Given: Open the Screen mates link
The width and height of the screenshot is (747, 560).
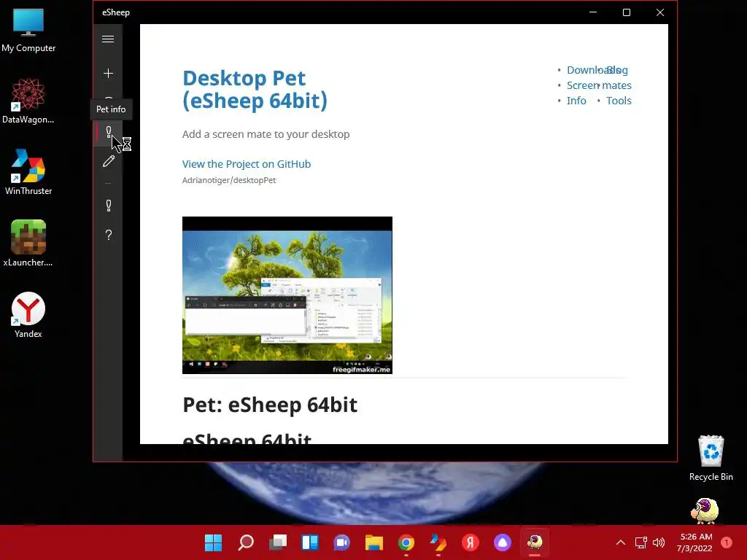Looking at the screenshot, I should coord(599,85).
